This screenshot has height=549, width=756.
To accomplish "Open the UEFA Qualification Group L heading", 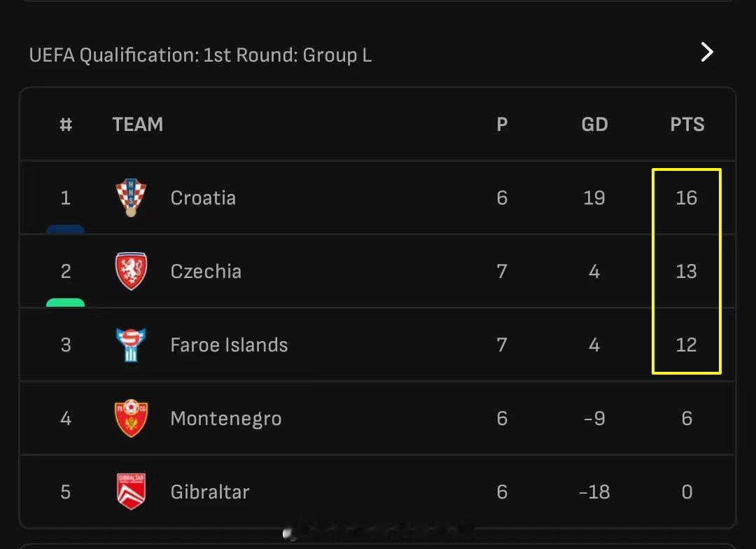I will 200,55.
